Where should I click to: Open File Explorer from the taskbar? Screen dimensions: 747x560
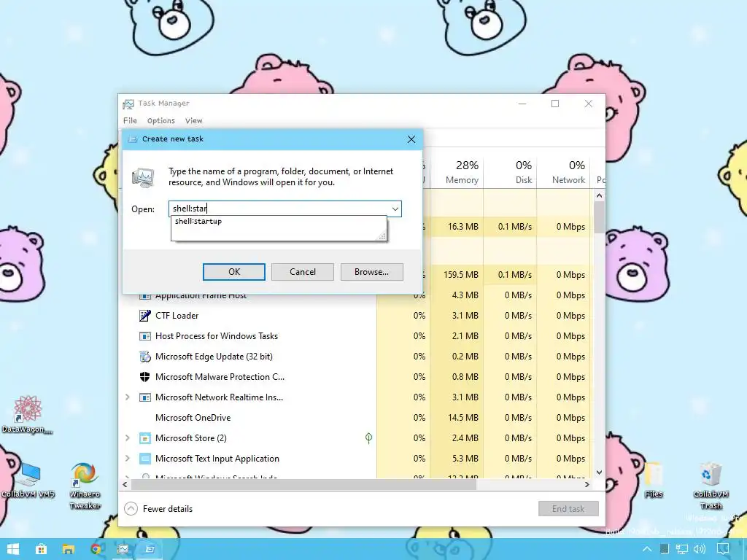pos(69,549)
